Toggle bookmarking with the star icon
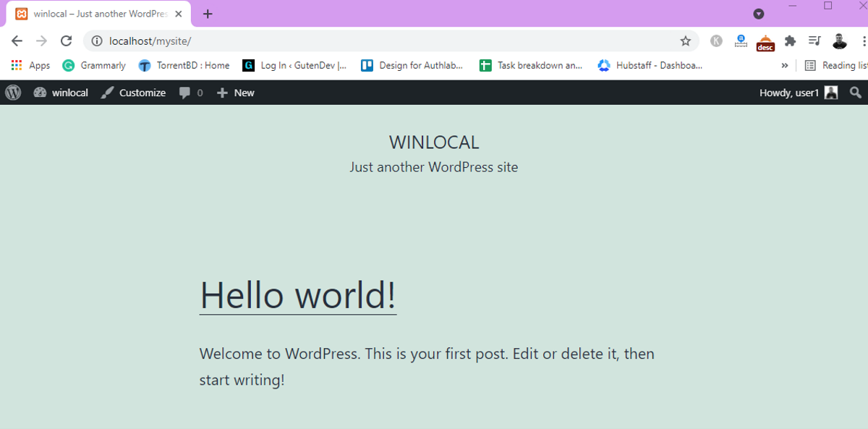The image size is (868, 429). 686,41
